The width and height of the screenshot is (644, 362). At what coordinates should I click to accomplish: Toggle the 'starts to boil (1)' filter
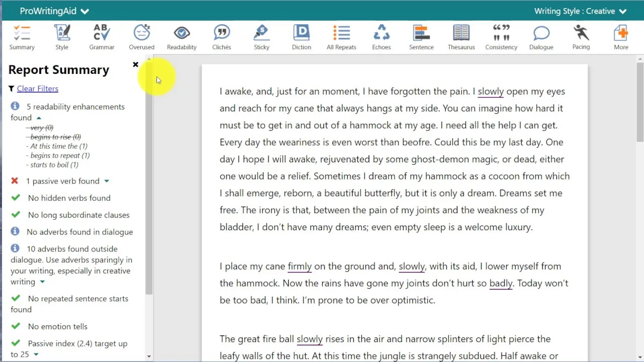click(52, 165)
